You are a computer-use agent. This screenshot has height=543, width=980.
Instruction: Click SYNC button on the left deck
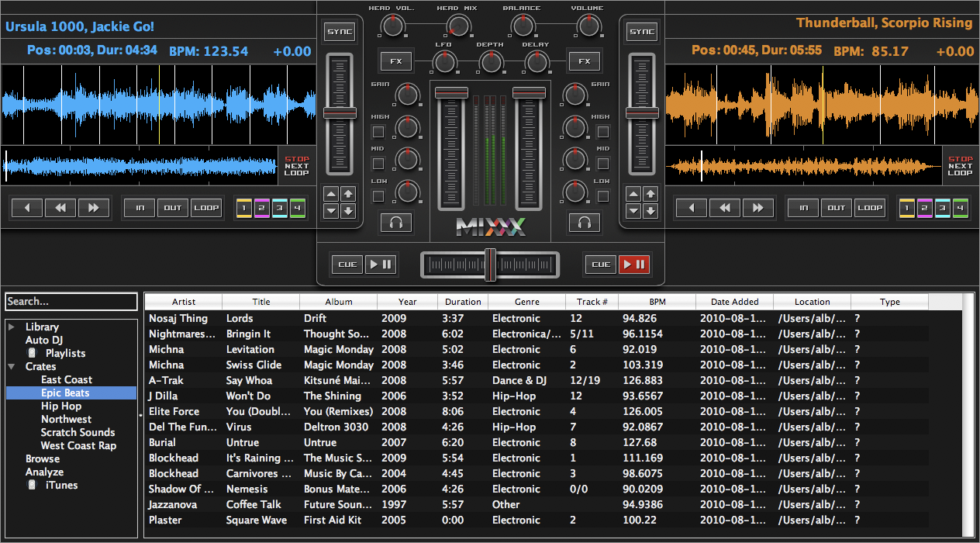(x=339, y=32)
